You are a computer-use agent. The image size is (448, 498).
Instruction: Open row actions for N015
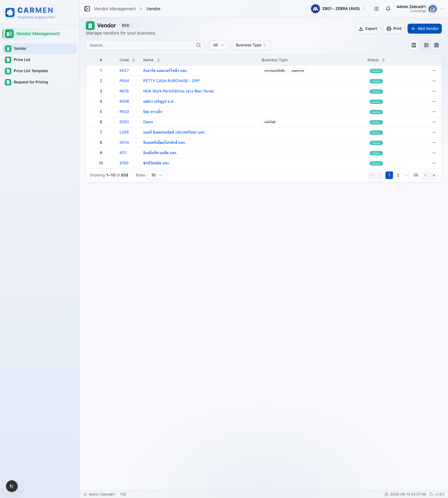coord(434,91)
